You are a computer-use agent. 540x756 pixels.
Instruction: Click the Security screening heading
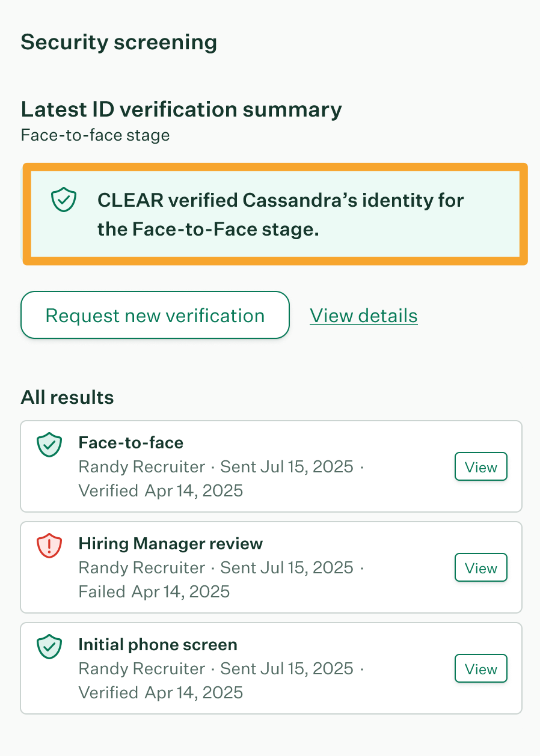click(118, 42)
